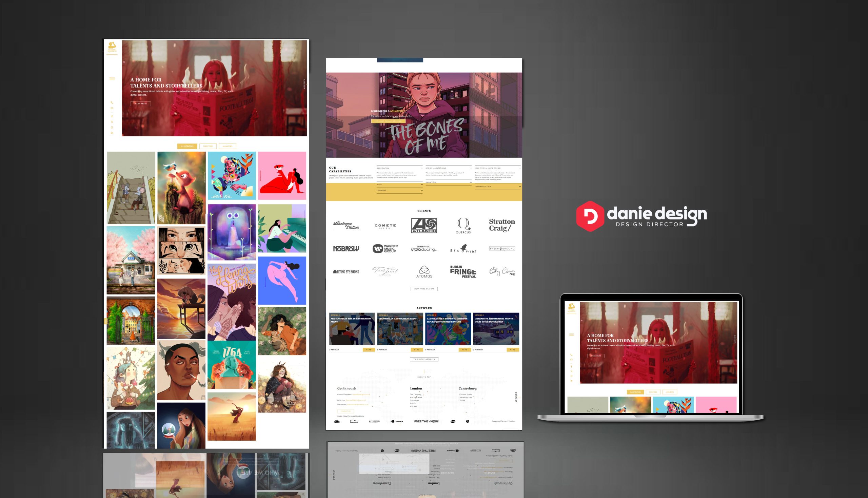
Task: Open the hamburger menu in the left mockup sidebar
Action: [112, 79]
